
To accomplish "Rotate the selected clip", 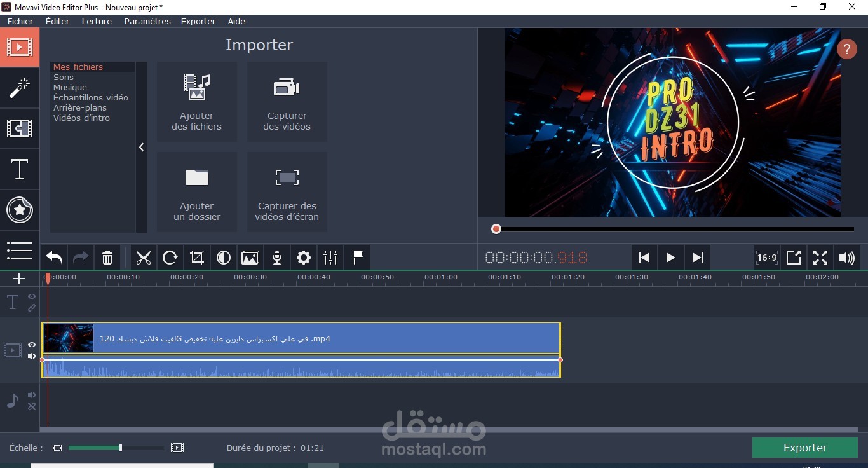I will tap(170, 258).
